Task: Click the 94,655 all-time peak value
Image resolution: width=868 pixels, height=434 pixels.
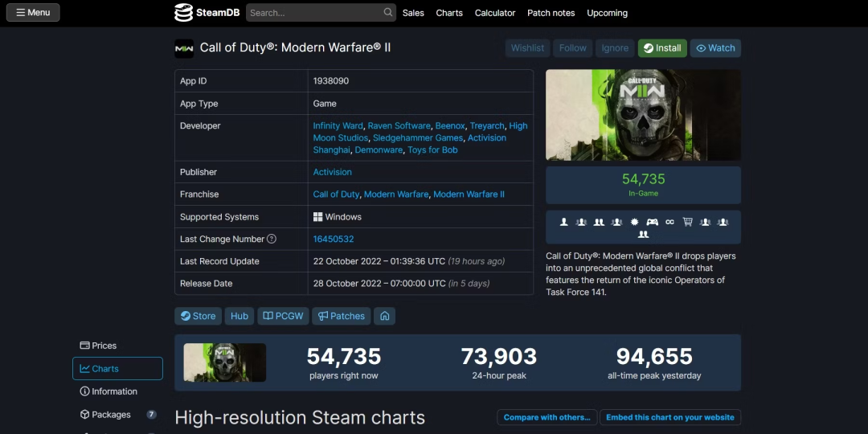Action: pos(654,357)
